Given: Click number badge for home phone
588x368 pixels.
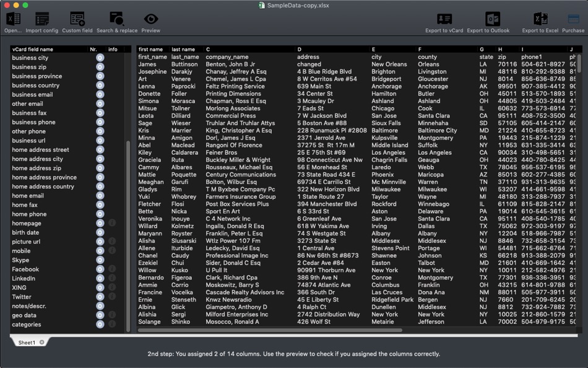Looking at the screenshot, I should 100,214.
